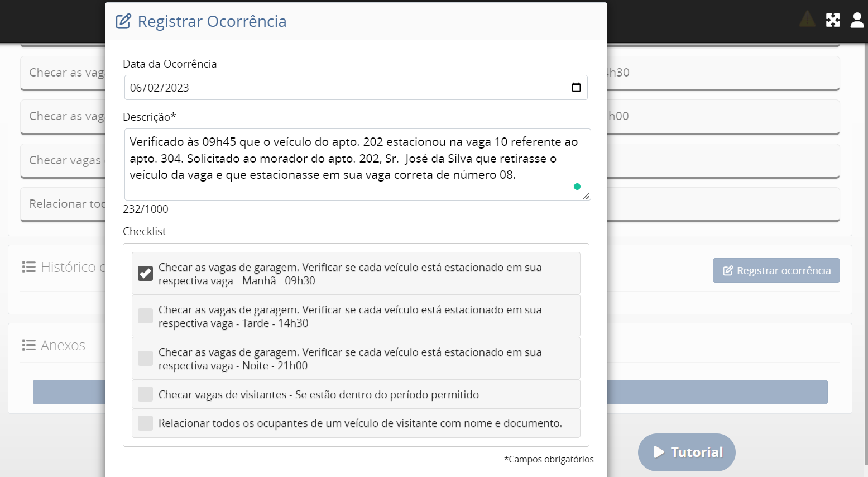
Task: Click the warning triangle alert icon
Action: coord(807,20)
